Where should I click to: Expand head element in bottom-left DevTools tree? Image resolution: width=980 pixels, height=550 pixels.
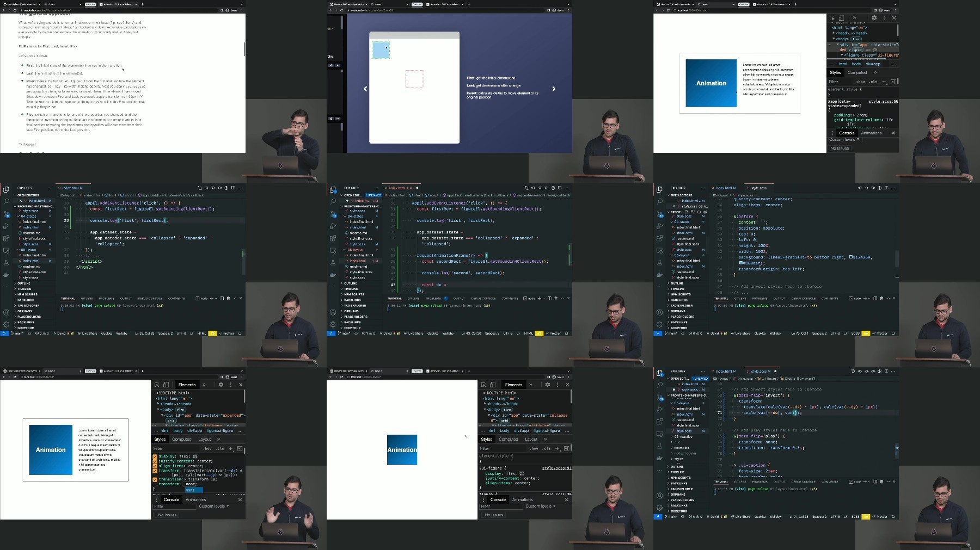point(158,404)
